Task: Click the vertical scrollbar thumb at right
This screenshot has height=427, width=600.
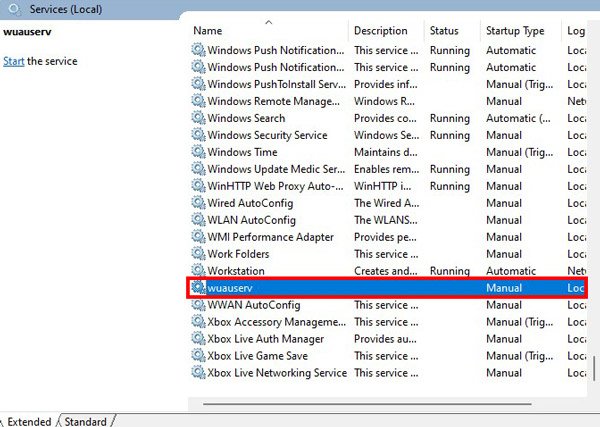Action: click(x=594, y=368)
